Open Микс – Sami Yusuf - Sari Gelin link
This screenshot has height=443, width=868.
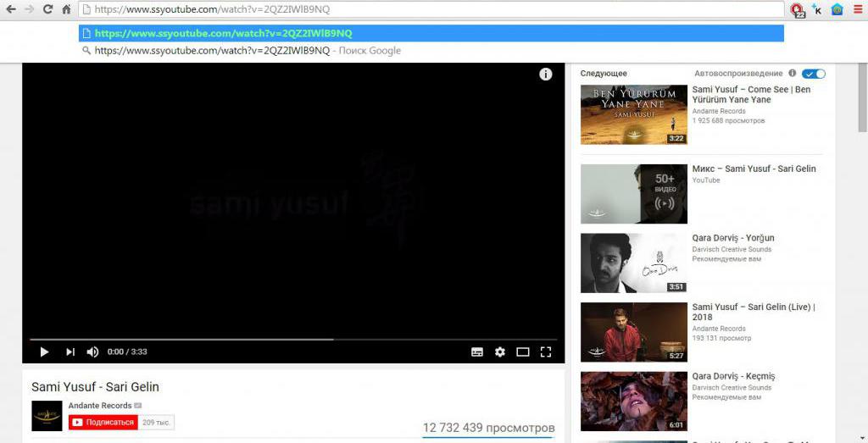754,169
